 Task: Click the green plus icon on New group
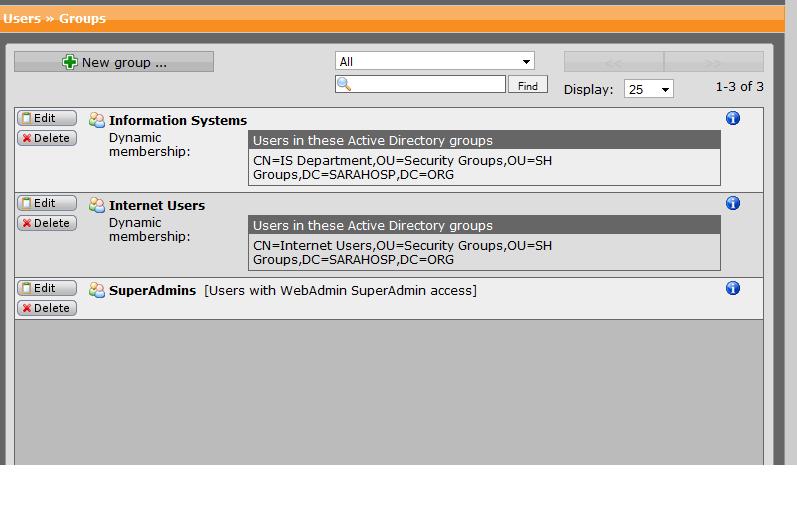click(70, 62)
